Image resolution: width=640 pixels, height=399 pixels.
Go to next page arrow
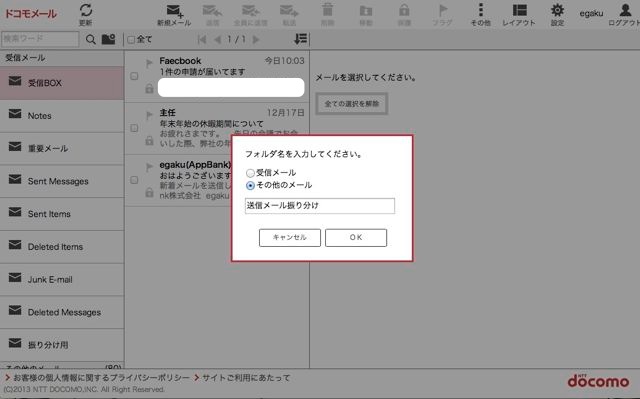click(256, 40)
